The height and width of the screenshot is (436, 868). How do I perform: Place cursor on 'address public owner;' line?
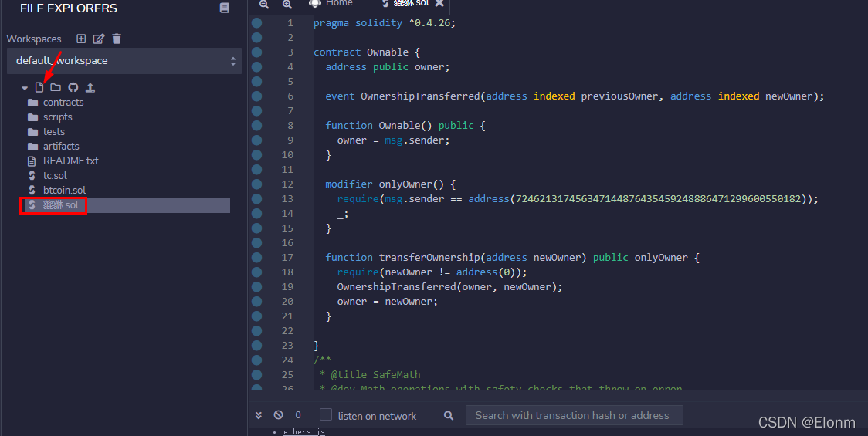(x=388, y=67)
